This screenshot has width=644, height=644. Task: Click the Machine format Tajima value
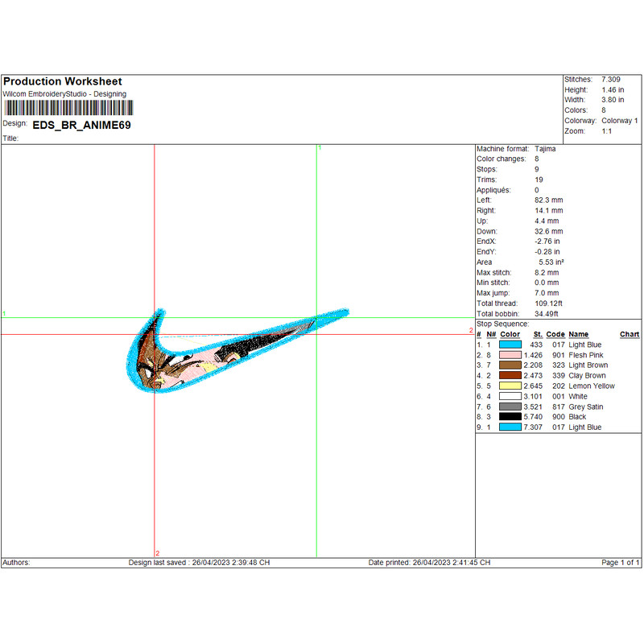click(545, 149)
